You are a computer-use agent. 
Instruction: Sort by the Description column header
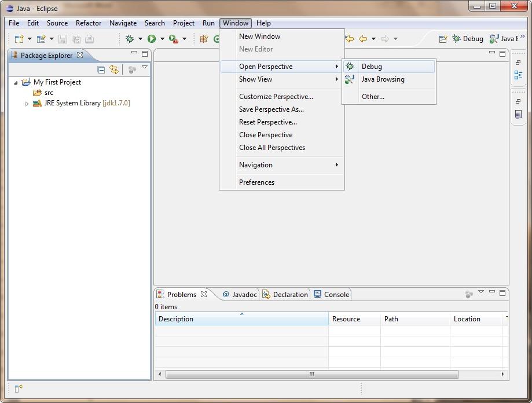(242, 319)
